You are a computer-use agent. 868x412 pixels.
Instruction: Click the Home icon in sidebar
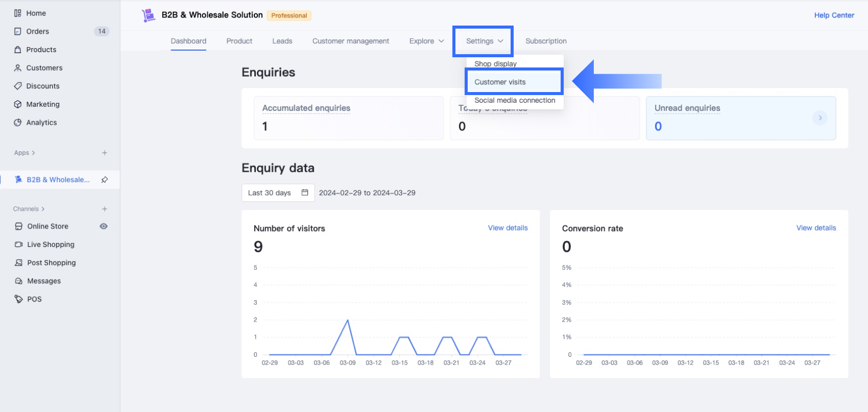pos(18,13)
